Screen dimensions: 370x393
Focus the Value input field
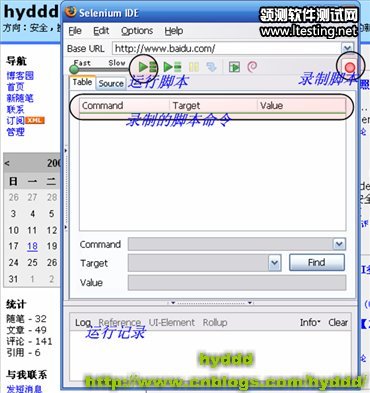click(x=237, y=283)
